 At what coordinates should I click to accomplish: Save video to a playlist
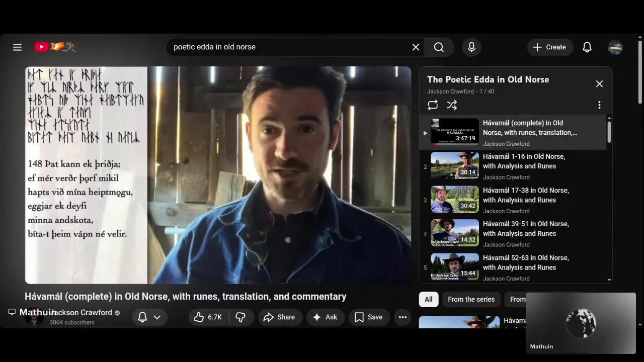pyautogui.click(x=369, y=317)
